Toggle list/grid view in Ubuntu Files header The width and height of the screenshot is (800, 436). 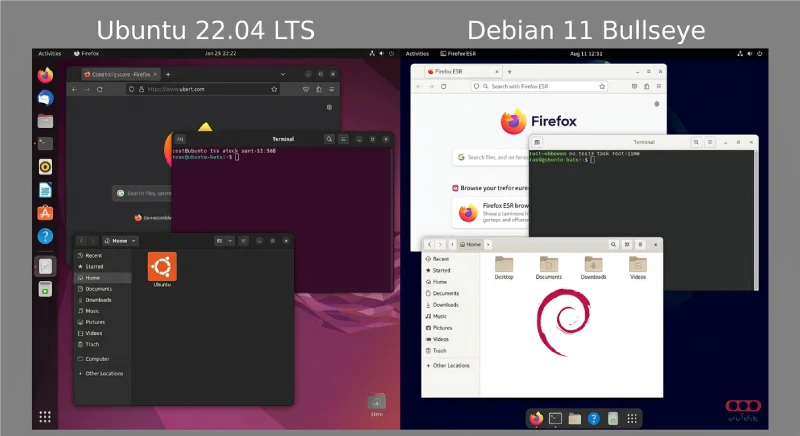(219, 241)
